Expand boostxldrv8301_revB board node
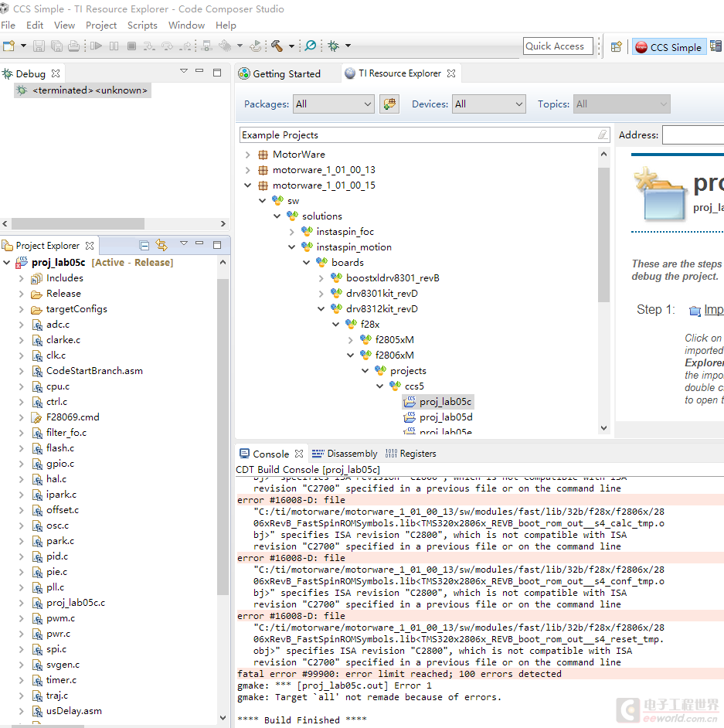The image size is (724, 728). click(x=321, y=278)
